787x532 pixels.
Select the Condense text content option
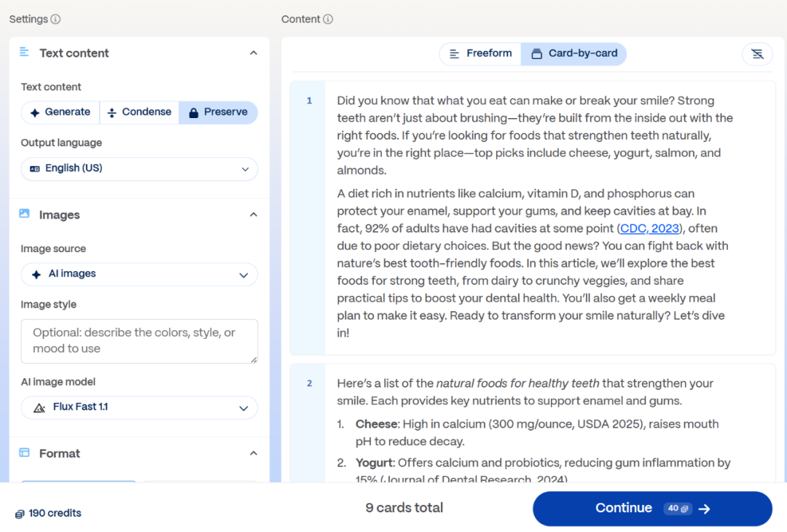pyautogui.click(x=139, y=112)
